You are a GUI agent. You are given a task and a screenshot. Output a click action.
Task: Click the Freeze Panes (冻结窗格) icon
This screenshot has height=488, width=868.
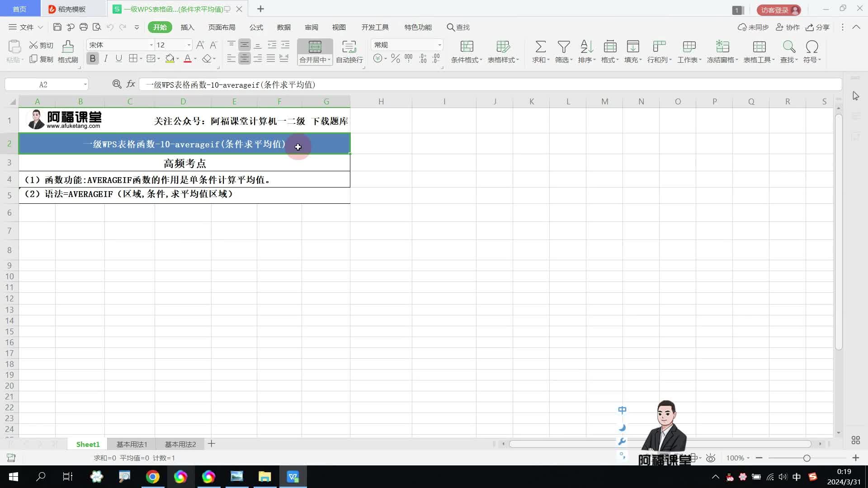[x=722, y=47]
